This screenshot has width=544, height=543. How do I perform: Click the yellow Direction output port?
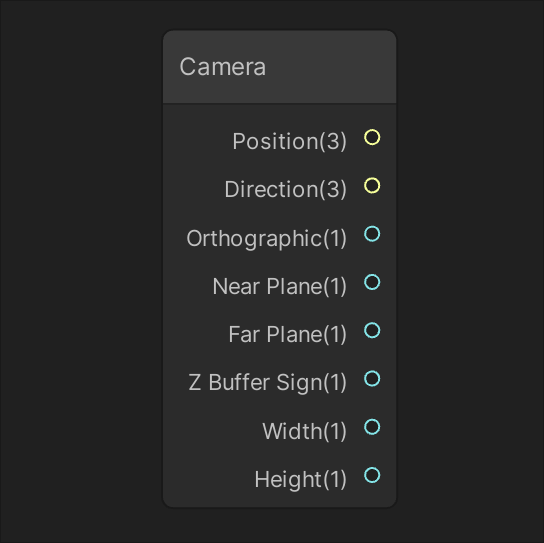[x=372, y=185]
